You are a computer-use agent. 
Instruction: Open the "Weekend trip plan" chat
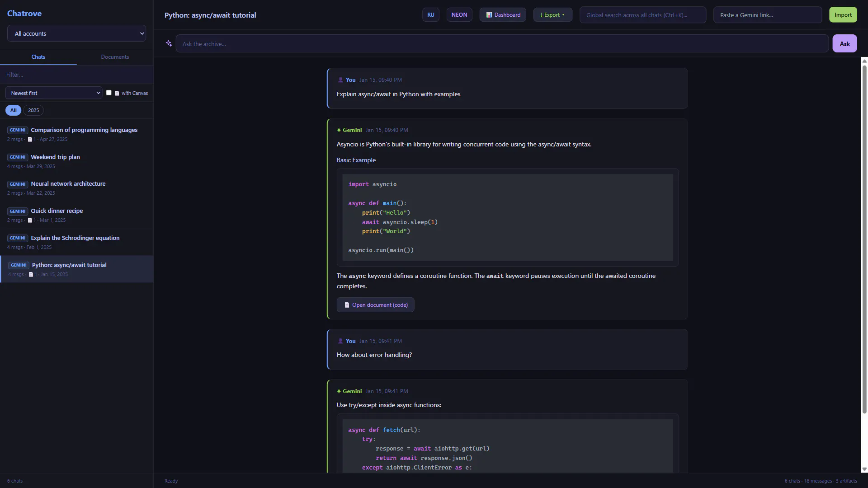(76, 161)
